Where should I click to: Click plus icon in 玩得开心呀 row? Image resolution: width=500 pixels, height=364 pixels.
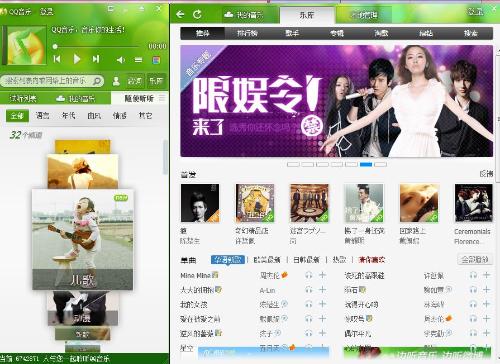486,304
